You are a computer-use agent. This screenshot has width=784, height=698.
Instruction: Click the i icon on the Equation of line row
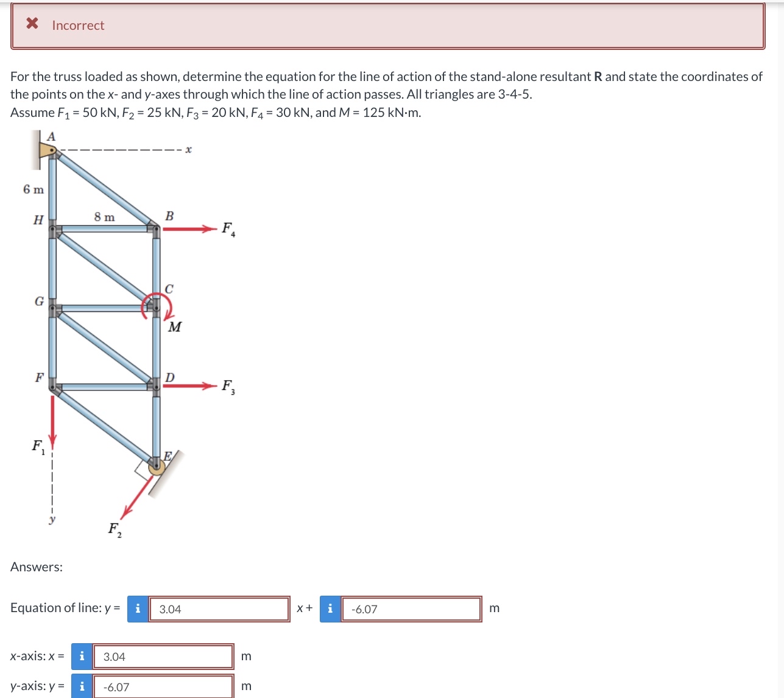point(138,608)
